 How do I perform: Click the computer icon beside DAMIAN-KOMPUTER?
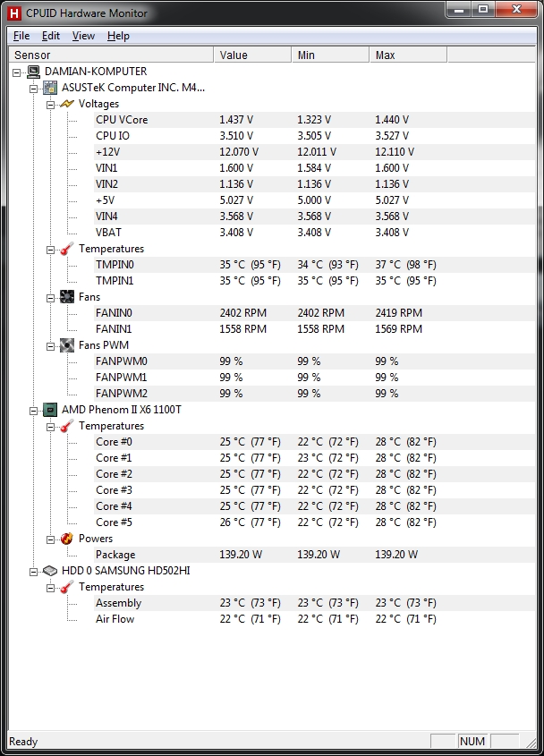[33, 72]
